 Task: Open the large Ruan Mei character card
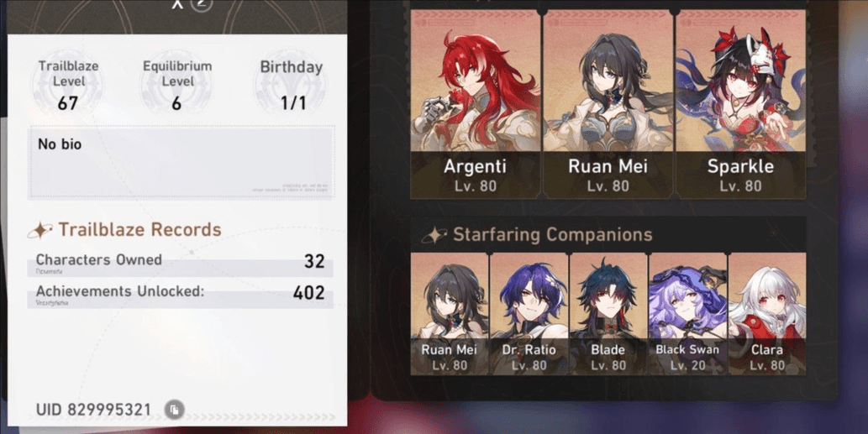pyautogui.click(x=608, y=103)
